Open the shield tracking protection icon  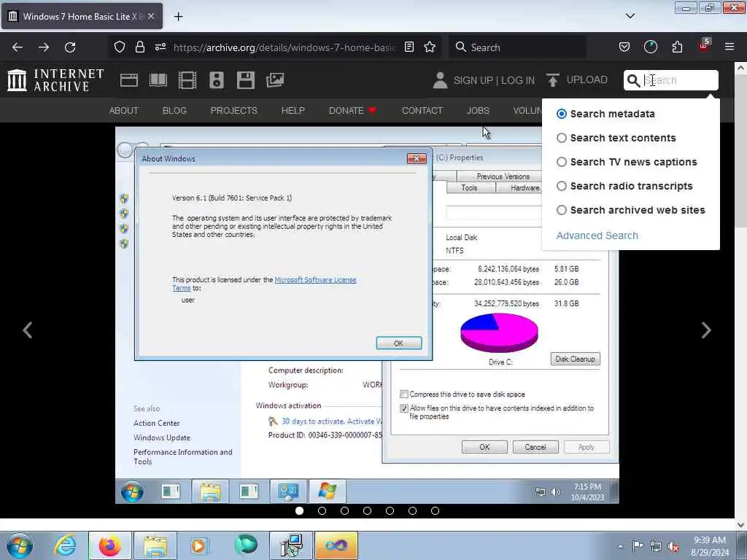(120, 47)
